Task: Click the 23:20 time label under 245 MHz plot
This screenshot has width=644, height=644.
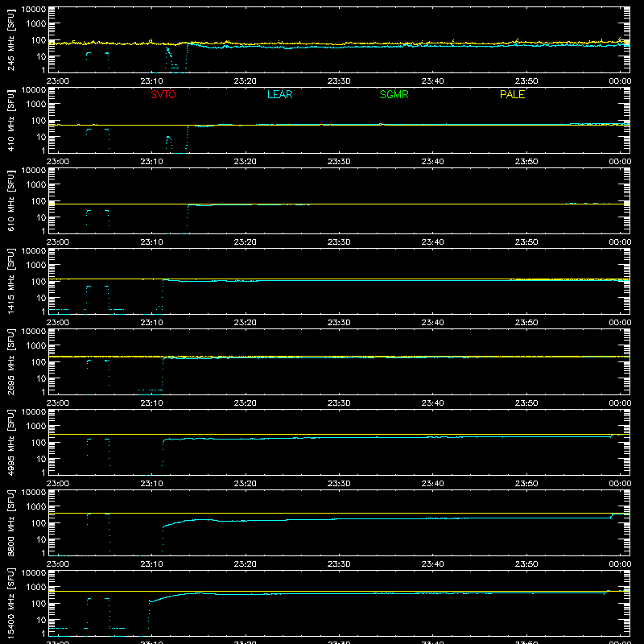Action: click(246, 81)
